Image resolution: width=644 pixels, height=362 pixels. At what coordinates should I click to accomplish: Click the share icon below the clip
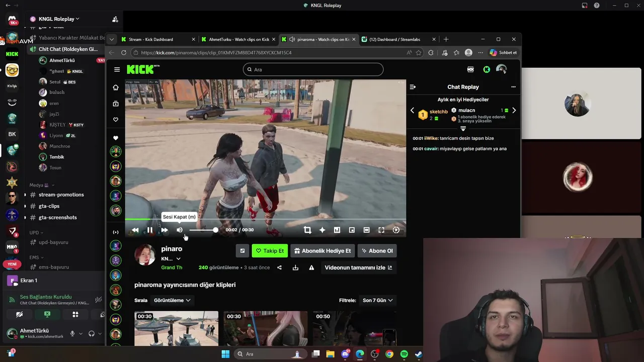tap(279, 267)
